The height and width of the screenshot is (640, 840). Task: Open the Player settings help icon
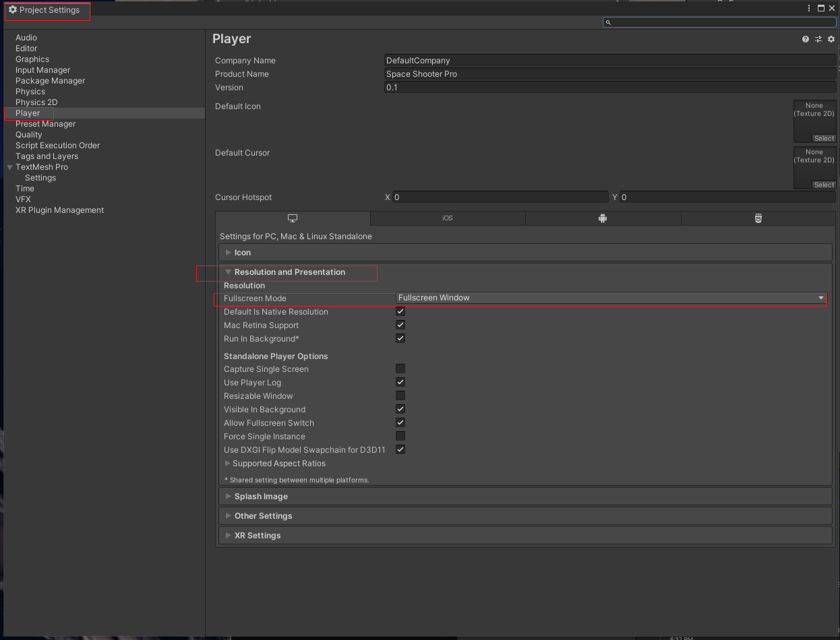(x=805, y=39)
